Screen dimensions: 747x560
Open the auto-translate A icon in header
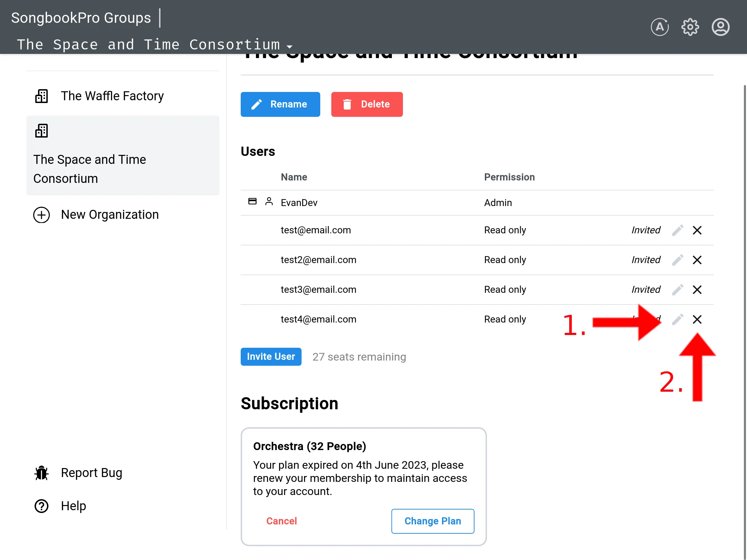point(660,27)
